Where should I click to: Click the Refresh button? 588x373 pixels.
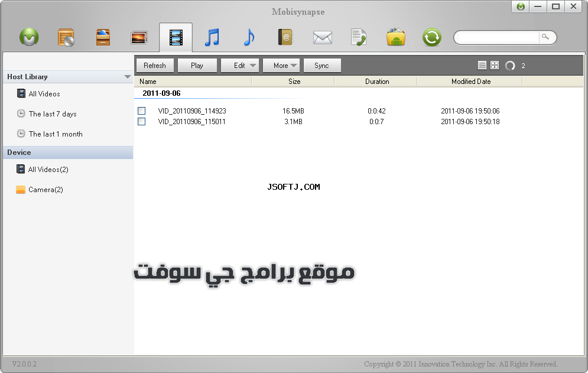(154, 65)
